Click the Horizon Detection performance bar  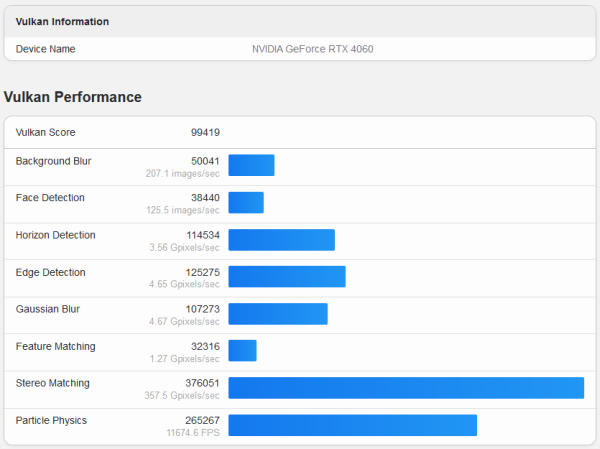(x=281, y=240)
